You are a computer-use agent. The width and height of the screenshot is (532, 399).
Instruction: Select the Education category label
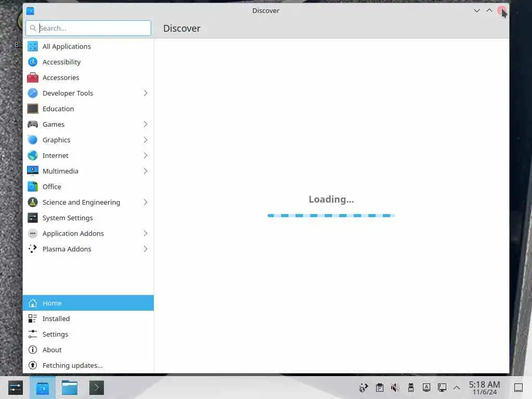click(58, 109)
